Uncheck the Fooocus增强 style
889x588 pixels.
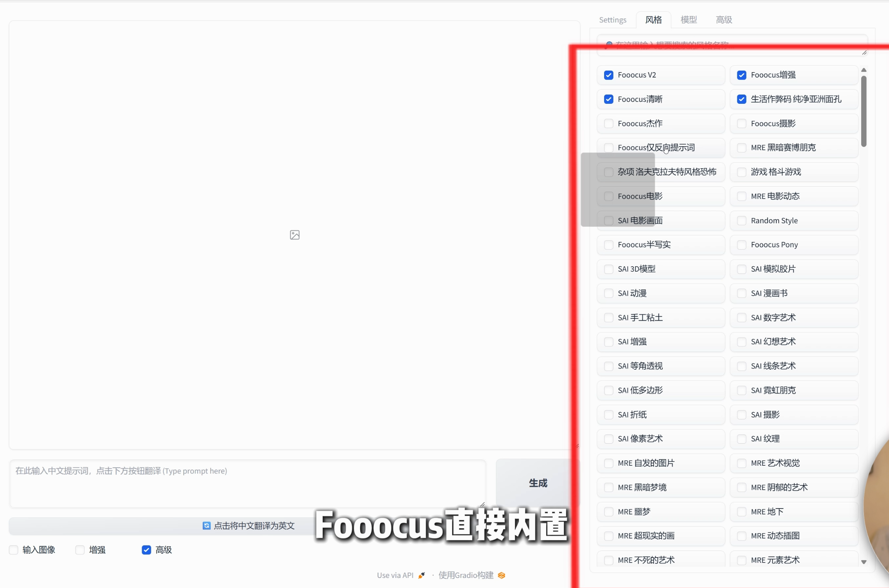(x=742, y=75)
